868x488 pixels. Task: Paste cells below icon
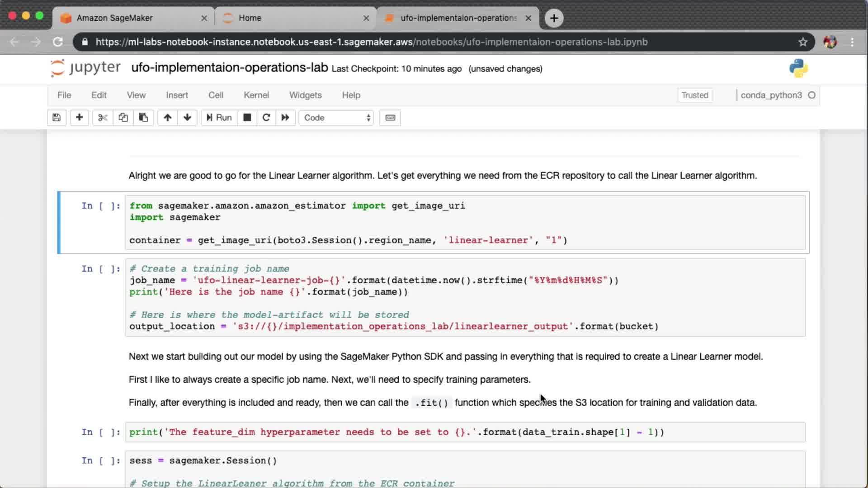click(x=143, y=117)
